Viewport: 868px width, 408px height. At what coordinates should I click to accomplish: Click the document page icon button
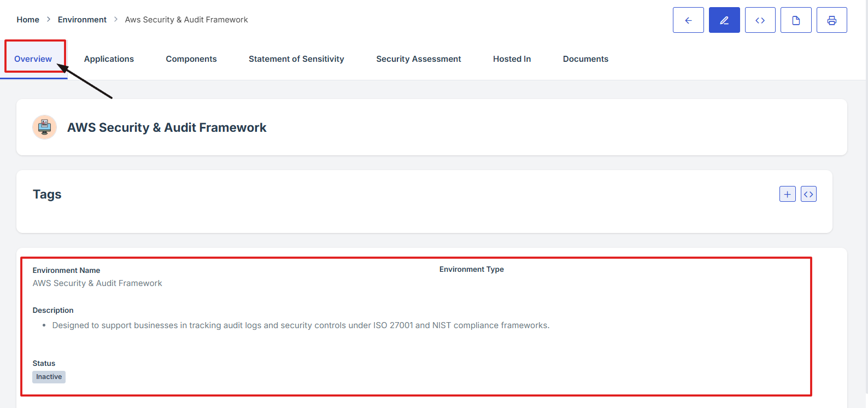pos(796,20)
